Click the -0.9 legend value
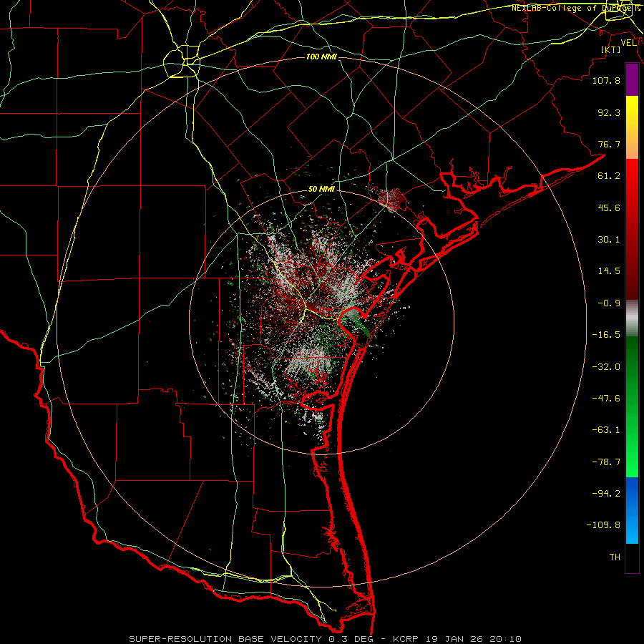 pyautogui.click(x=609, y=303)
